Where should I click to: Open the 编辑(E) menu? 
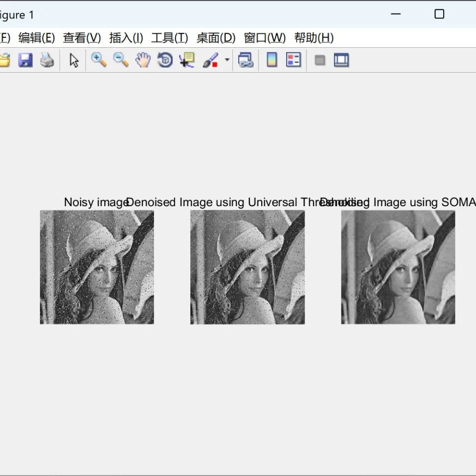click(x=36, y=38)
